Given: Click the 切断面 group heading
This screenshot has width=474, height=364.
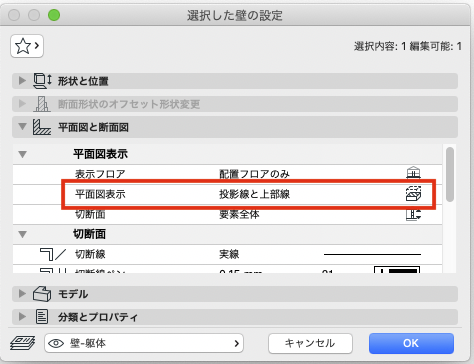Looking at the screenshot, I should point(89,234).
